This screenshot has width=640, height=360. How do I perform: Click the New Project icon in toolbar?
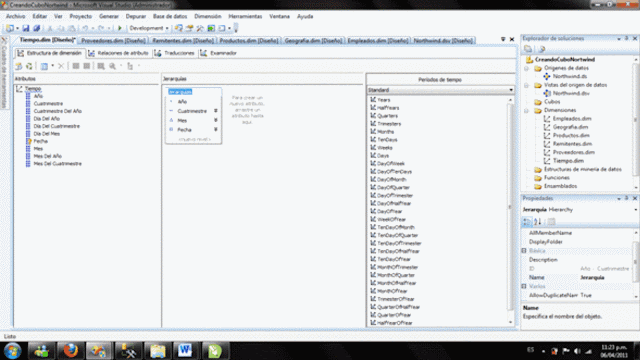pyautogui.click(x=9, y=28)
